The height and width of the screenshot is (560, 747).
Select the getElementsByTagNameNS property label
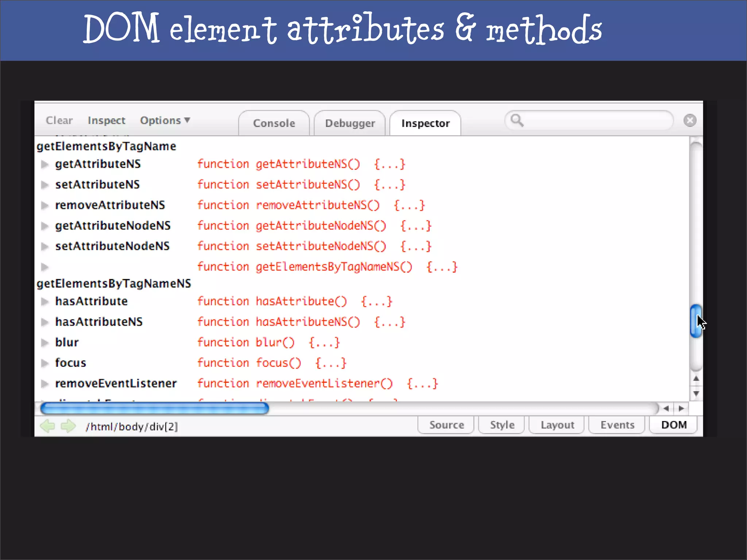(x=114, y=284)
